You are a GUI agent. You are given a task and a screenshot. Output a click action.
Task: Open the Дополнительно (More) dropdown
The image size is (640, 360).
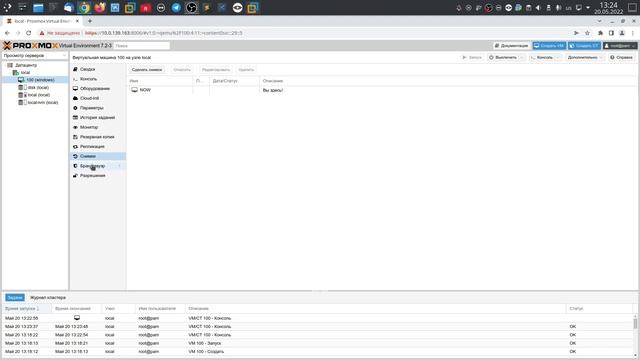(585, 58)
